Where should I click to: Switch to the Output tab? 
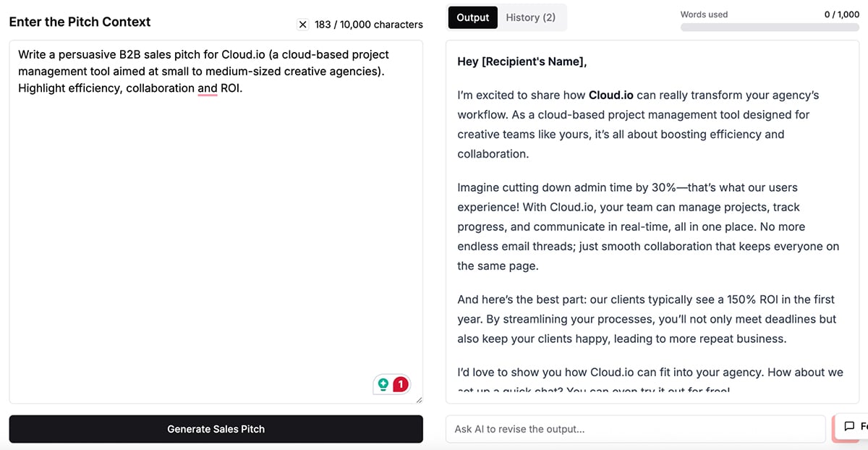473,17
